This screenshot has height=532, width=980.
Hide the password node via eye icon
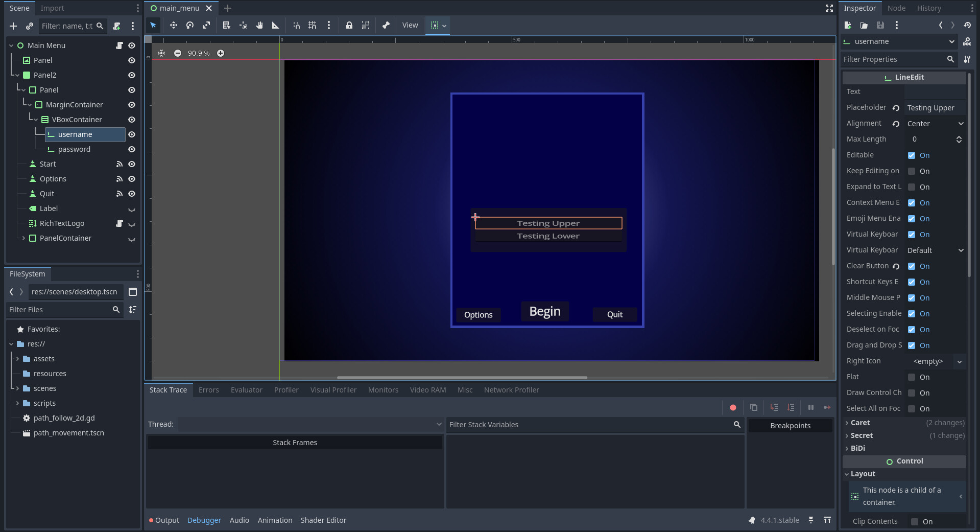[132, 149]
